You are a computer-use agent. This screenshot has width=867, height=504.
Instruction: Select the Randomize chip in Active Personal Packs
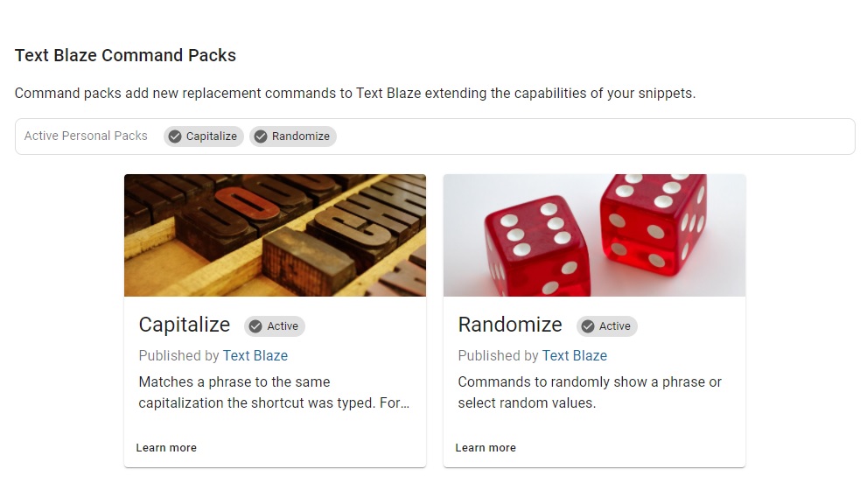pos(293,136)
